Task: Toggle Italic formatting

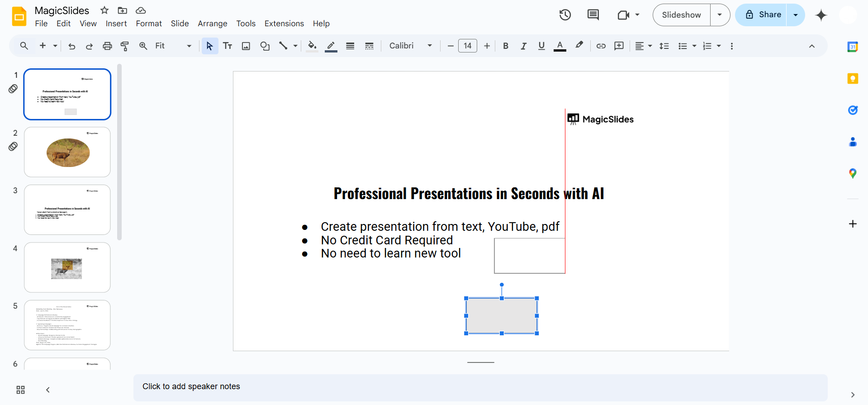Action: pos(523,46)
